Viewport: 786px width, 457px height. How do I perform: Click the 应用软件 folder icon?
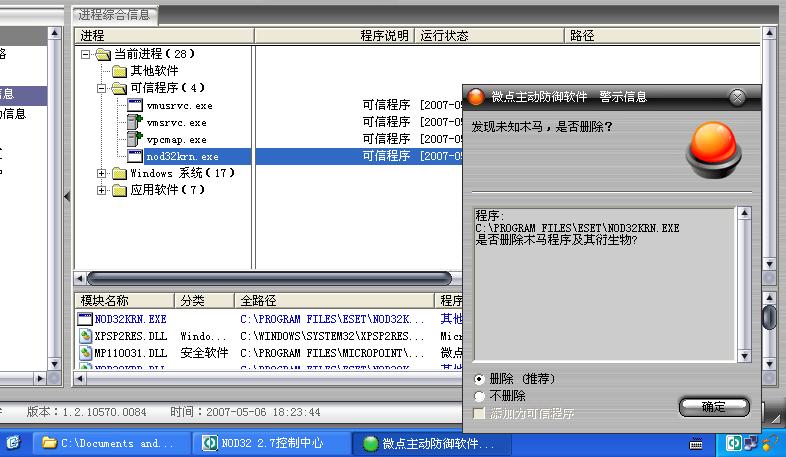119,190
